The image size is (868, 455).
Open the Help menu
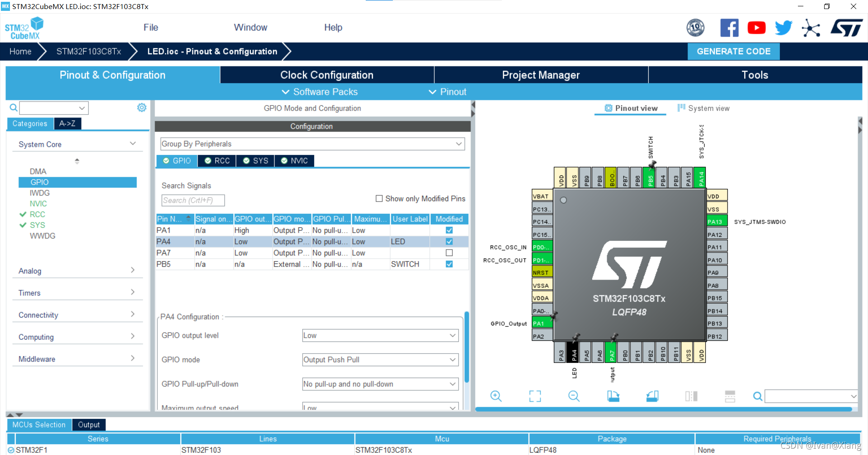click(x=333, y=28)
